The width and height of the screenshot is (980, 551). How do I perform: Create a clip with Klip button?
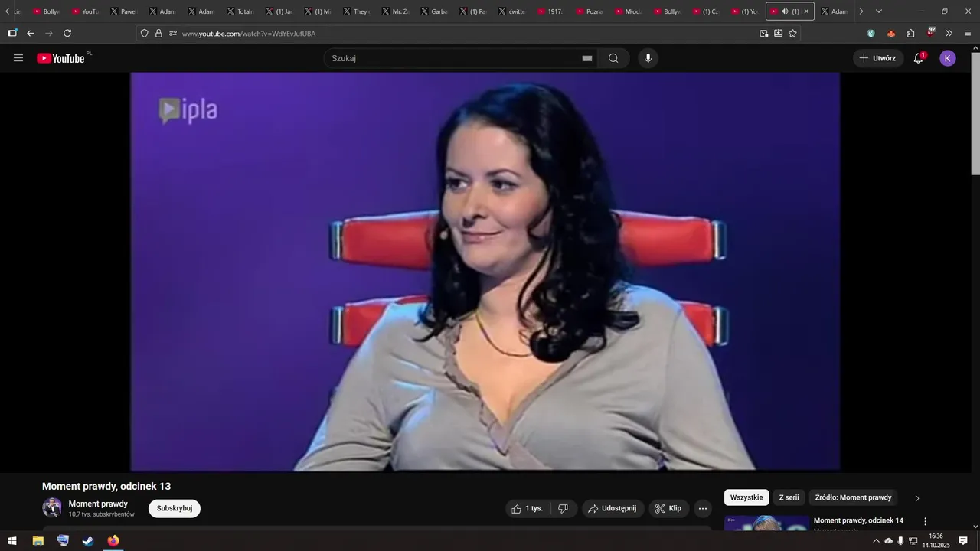coord(668,508)
